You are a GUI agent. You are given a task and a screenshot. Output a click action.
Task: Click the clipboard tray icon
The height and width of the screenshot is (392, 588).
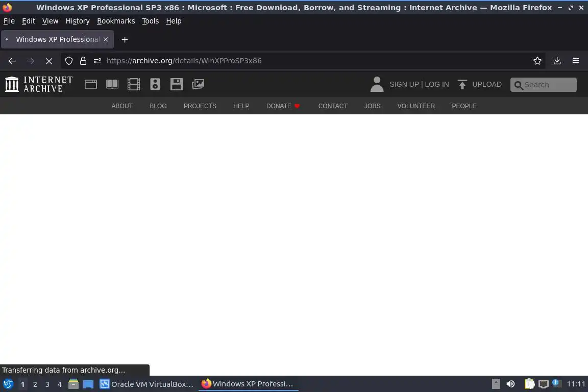[x=529, y=384]
